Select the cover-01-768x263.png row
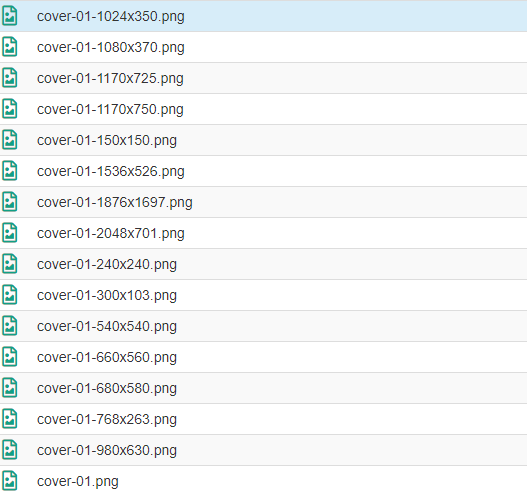Image resolution: width=527 pixels, height=496 pixels. point(264,419)
